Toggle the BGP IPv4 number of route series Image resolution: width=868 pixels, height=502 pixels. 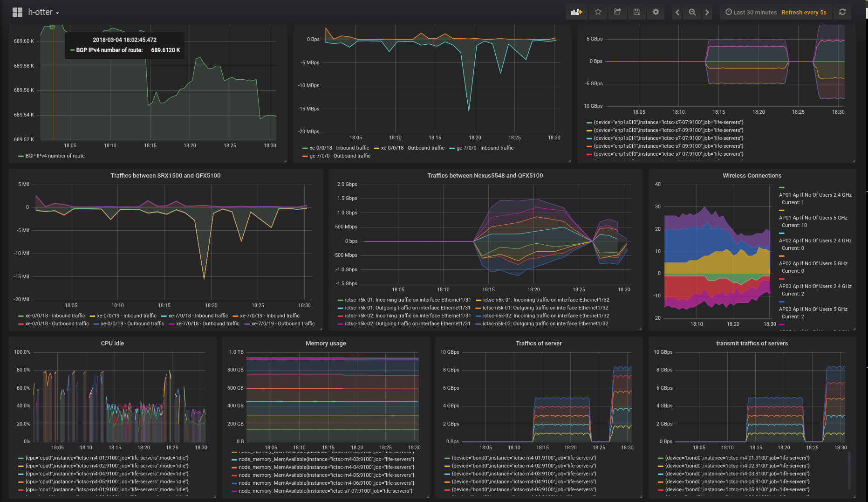click(55, 156)
